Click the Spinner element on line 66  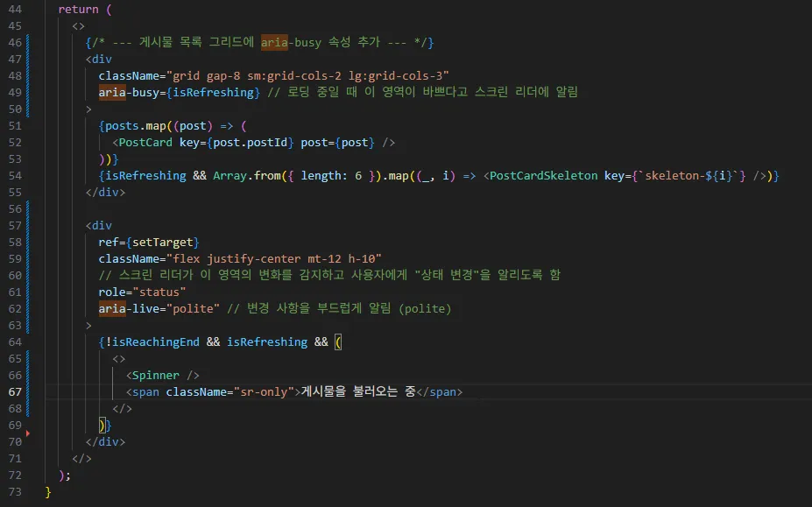click(x=156, y=375)
